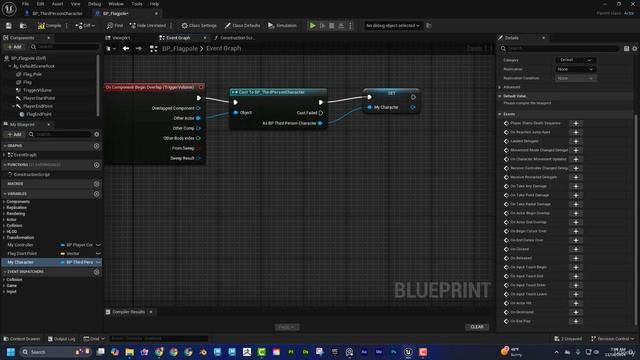Expand Rendering variables category
The width and height of the screenshot is (640, 360).
(x=4, y=214)
